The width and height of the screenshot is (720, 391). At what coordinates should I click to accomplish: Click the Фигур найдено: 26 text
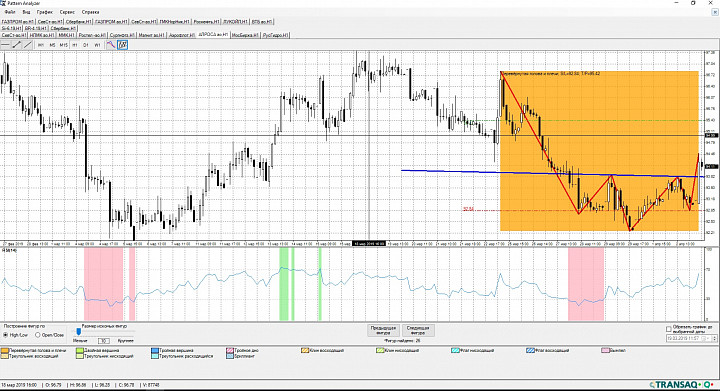[x=402, y=341]
